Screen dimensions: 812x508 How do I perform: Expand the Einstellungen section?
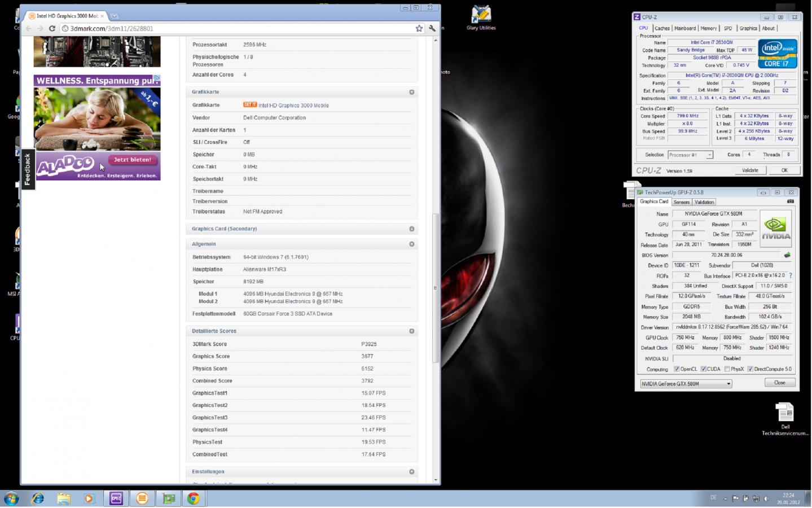(412, 471)
